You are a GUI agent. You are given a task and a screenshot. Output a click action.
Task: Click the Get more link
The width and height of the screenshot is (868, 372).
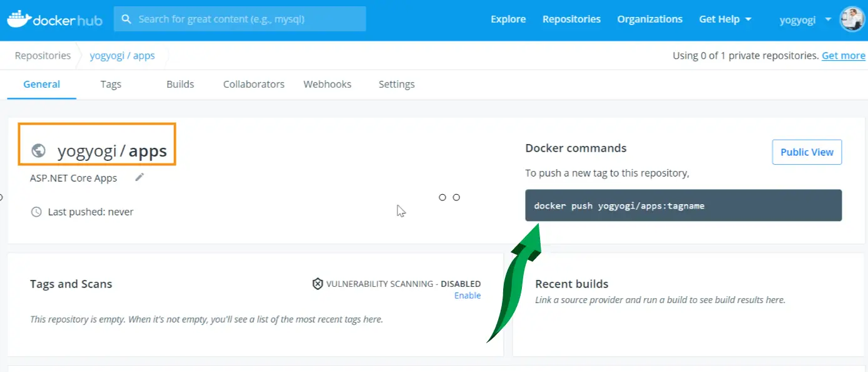point(844,56)
